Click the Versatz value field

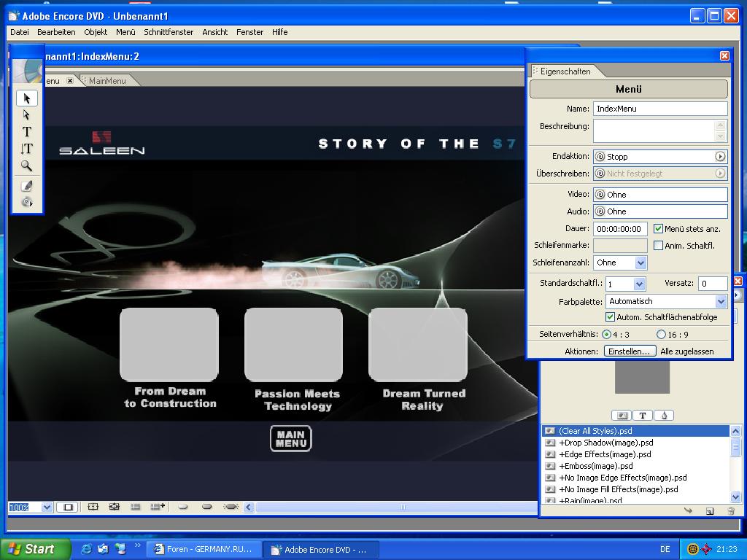[713, 284]
